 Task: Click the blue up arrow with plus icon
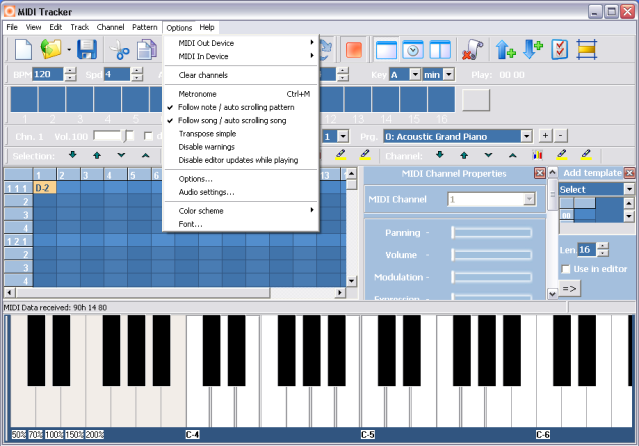click(x=506, y=49)
